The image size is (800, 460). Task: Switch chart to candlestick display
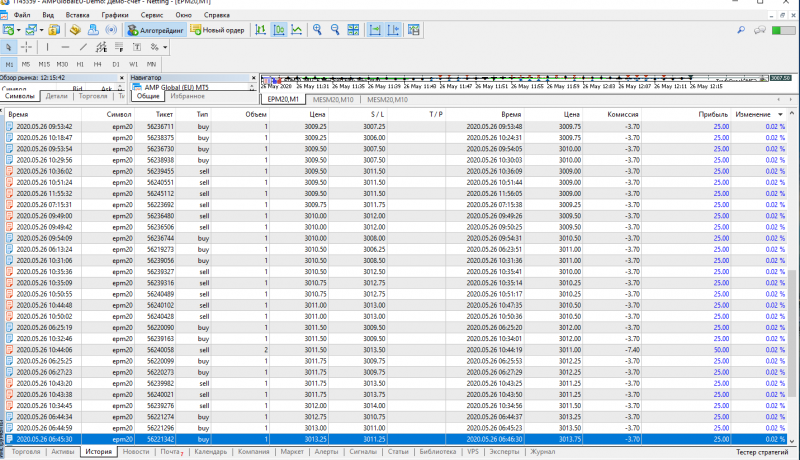(x=279, y=30)
